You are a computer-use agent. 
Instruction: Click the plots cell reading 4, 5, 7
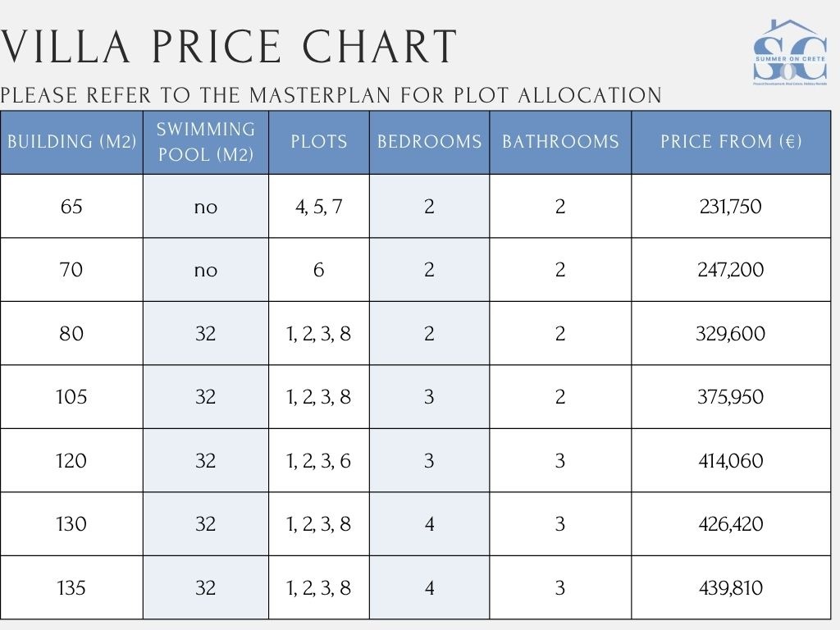click(318, 207)
